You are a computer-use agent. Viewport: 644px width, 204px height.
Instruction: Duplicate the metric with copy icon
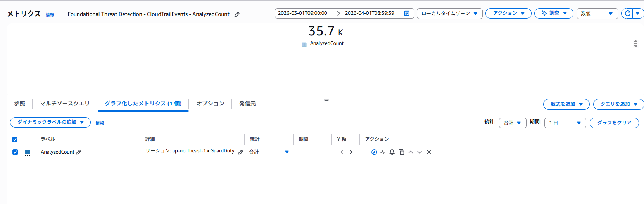pos(401,152)
